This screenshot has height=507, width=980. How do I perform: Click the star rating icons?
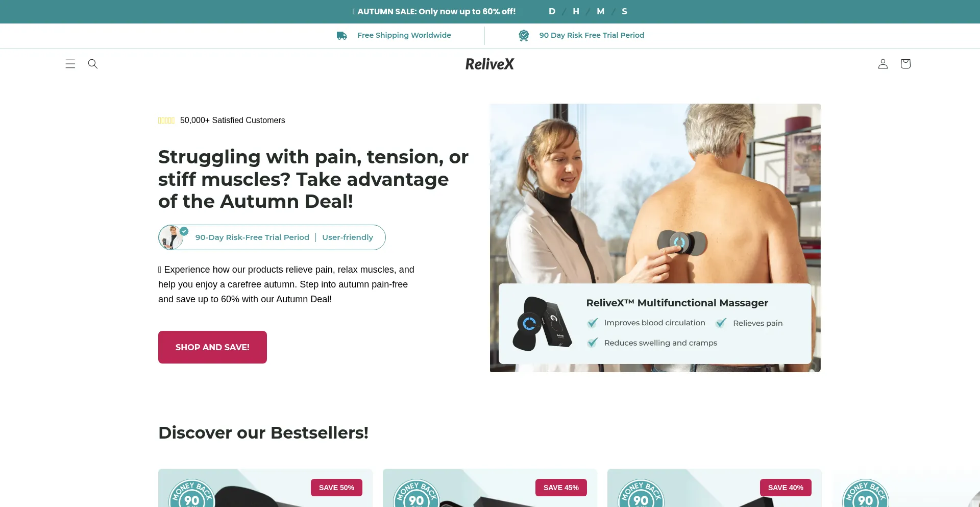(x=166, y=120)
